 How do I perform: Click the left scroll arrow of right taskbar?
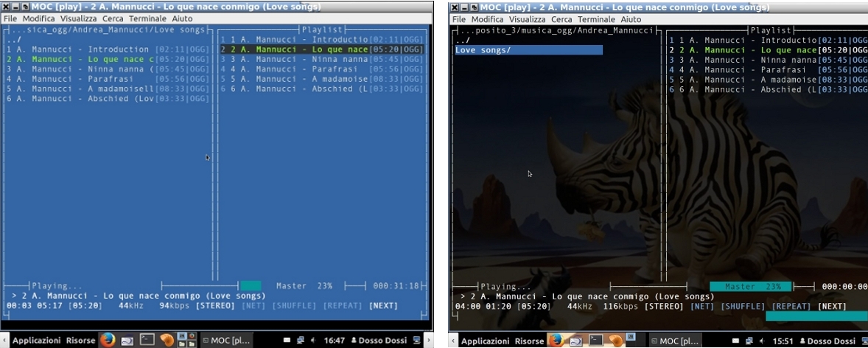click(453, 340)
